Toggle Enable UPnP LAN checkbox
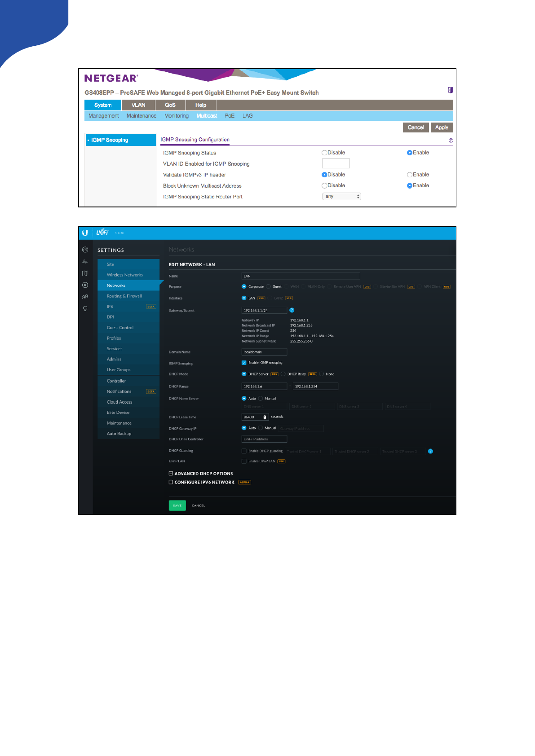Image resolution: width=535 pixels, height=756 pixels. pos(244,461)
